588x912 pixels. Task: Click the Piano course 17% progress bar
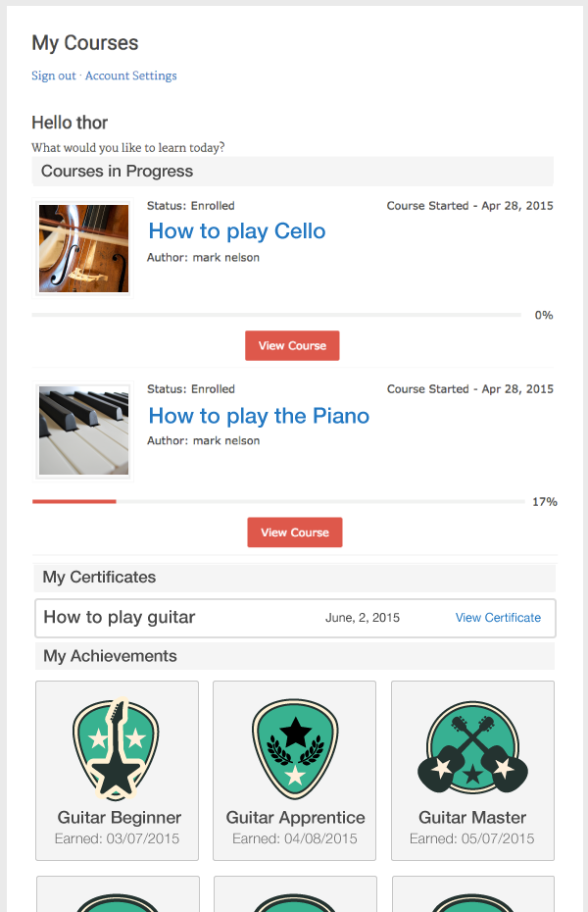click(279, 501)
